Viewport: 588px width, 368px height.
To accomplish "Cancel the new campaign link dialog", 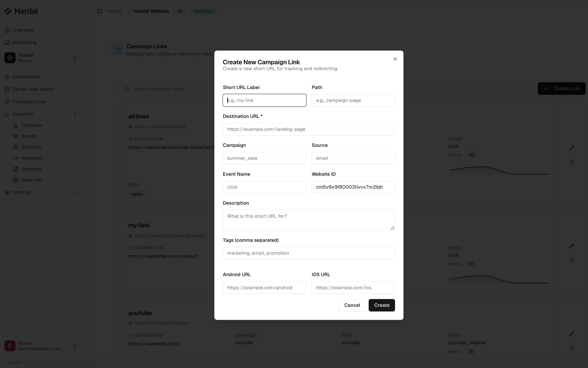I will [x=352, y=305].
